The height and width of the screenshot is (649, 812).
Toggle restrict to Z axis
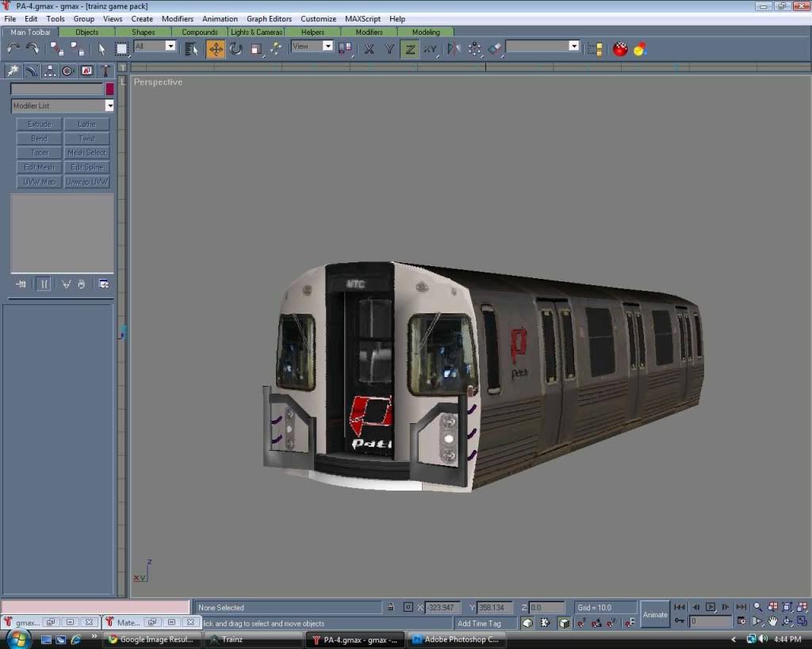point(410,49)
